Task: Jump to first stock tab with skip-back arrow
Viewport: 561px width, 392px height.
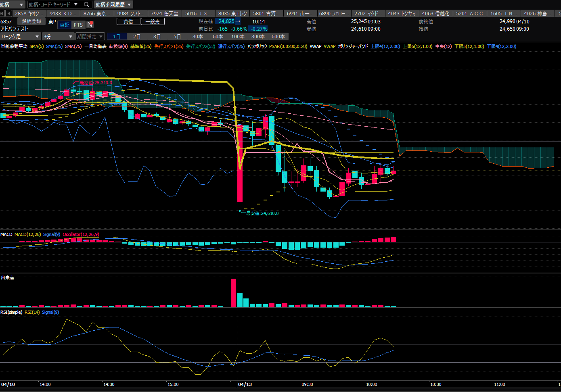Action: [2, 13]
